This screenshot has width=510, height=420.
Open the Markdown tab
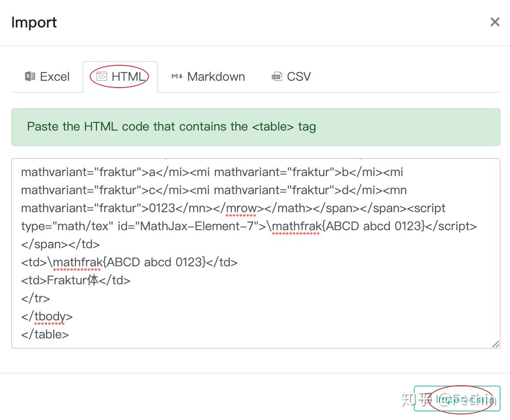(208, 76)
